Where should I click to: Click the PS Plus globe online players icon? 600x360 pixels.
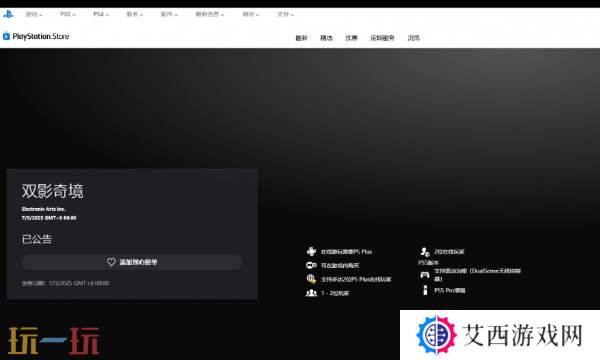tap(311, 279)
